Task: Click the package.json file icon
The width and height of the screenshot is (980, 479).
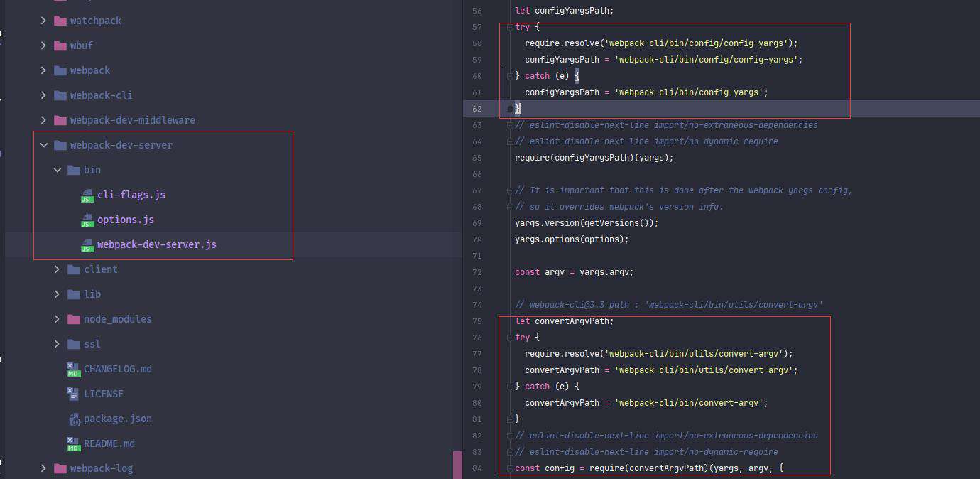Action: [x=74, y=419]
